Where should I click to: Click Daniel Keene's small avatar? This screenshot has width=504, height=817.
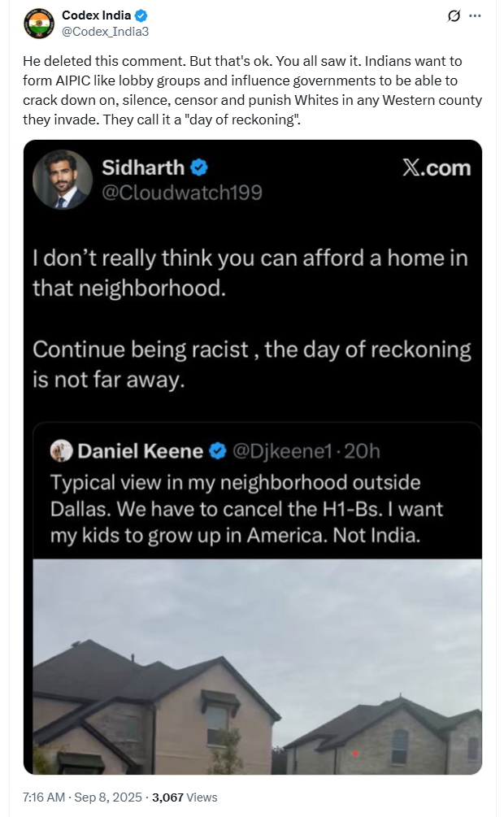pos(61,450)
